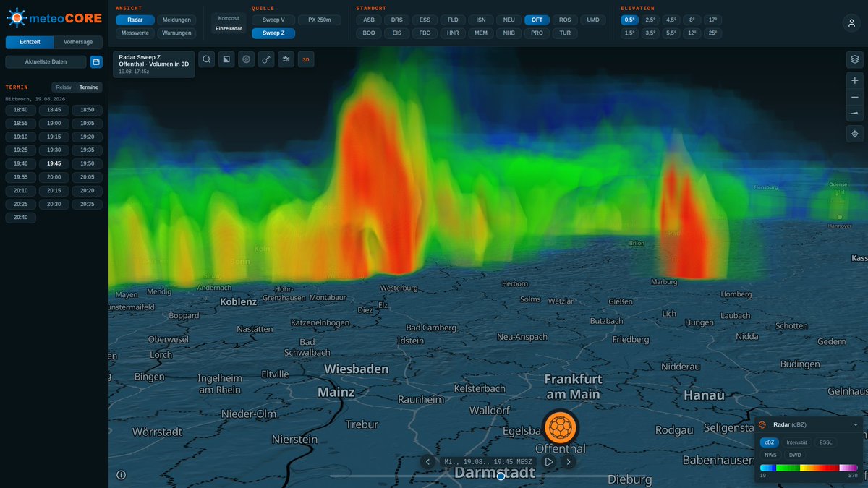The height and width of the screenshot is (488, 868).
Task: Select the Meldungen view
Action: pos(177,20)
